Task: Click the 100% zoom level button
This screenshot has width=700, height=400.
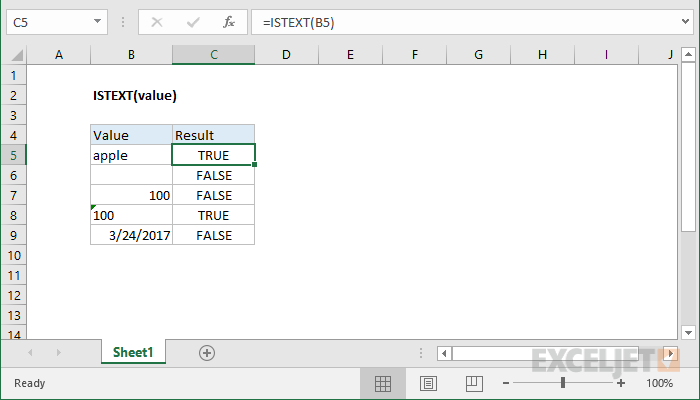Action: click(x=659, y=383)
